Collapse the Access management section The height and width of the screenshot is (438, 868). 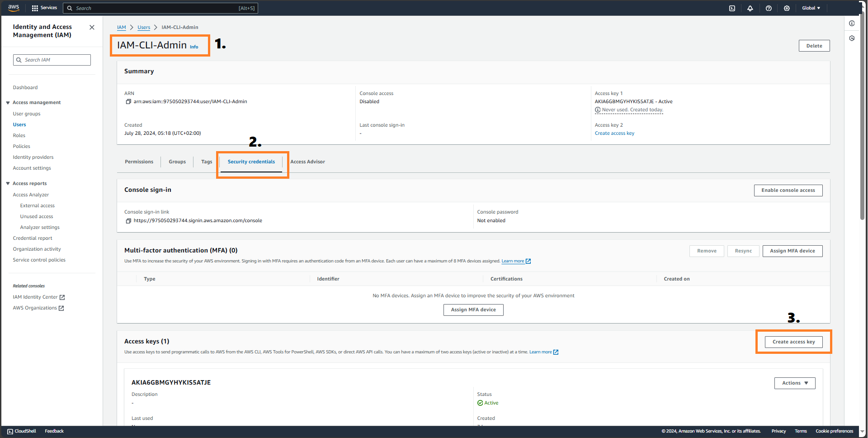(x=8, y=103)
